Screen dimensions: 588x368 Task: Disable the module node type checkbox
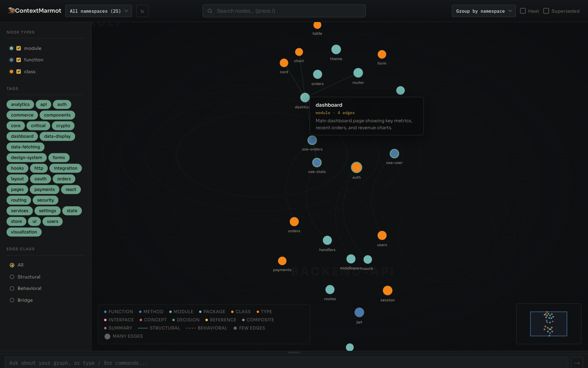tap(19, 48)
